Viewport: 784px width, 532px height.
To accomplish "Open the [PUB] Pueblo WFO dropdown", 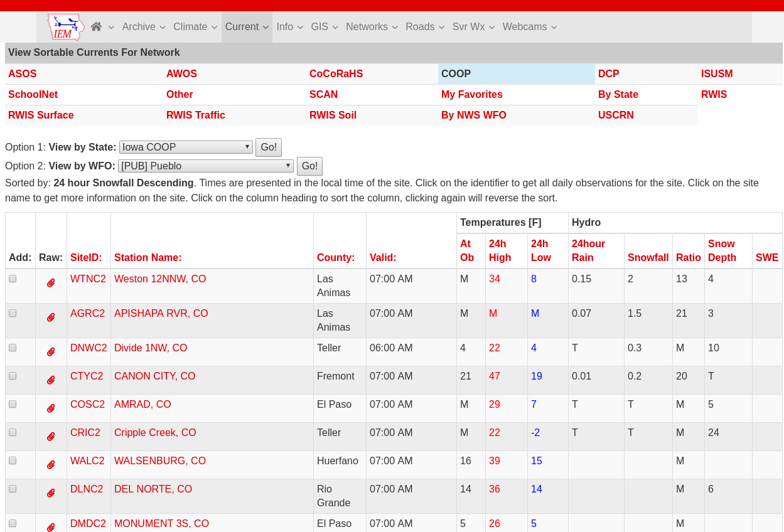I will click(x=206, y=166).
